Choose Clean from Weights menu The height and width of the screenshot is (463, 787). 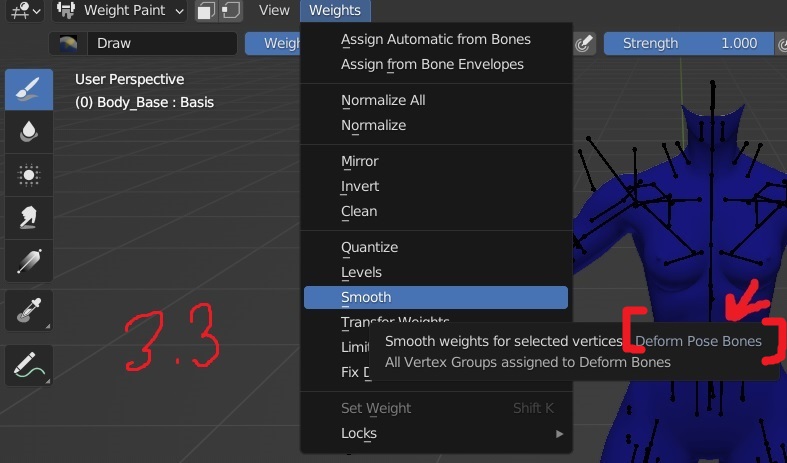click(436, 211)
